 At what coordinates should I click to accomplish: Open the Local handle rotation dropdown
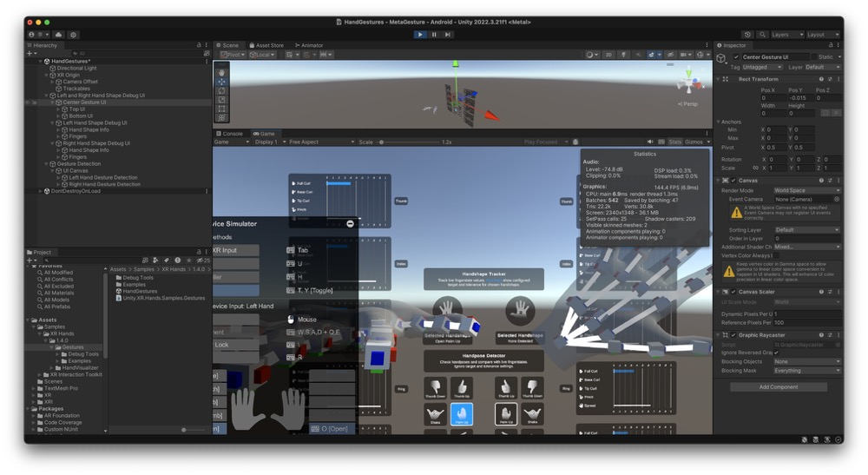(262, 55)
